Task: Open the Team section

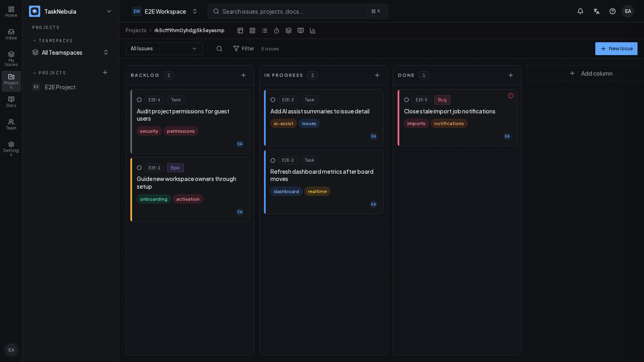Action: 11,125
